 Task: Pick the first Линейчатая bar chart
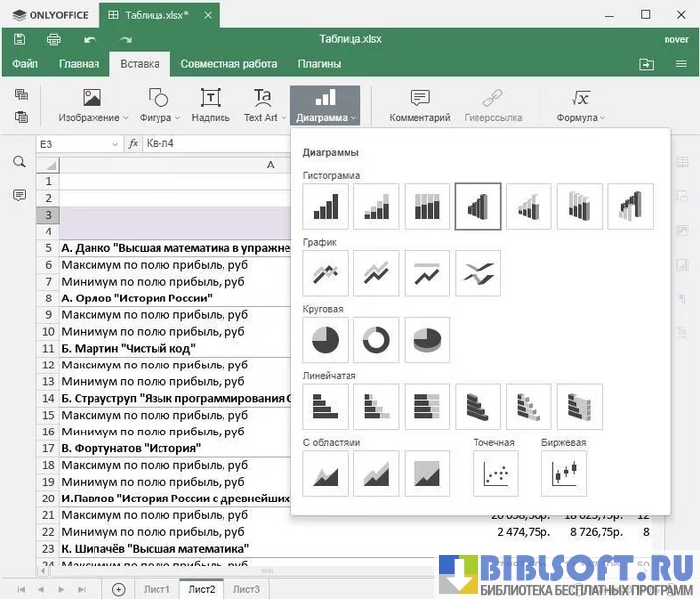pos(325,406)
